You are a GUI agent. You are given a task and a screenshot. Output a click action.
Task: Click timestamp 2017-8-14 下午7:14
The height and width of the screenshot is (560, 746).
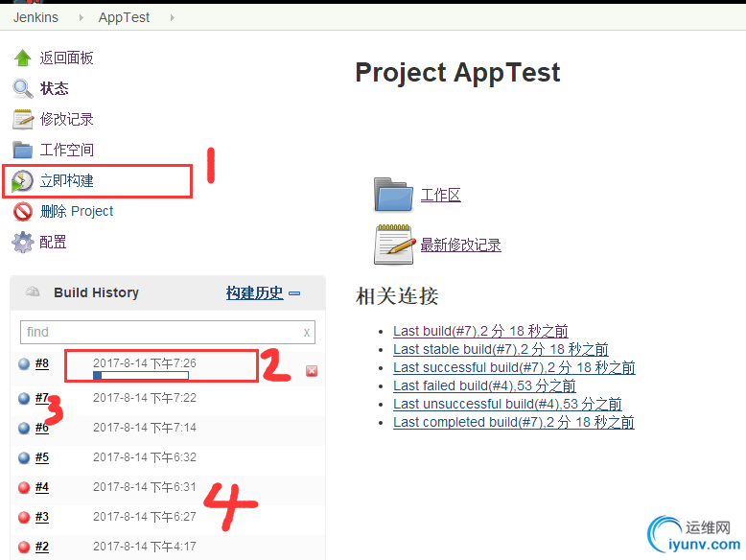[x=145, y=428]
